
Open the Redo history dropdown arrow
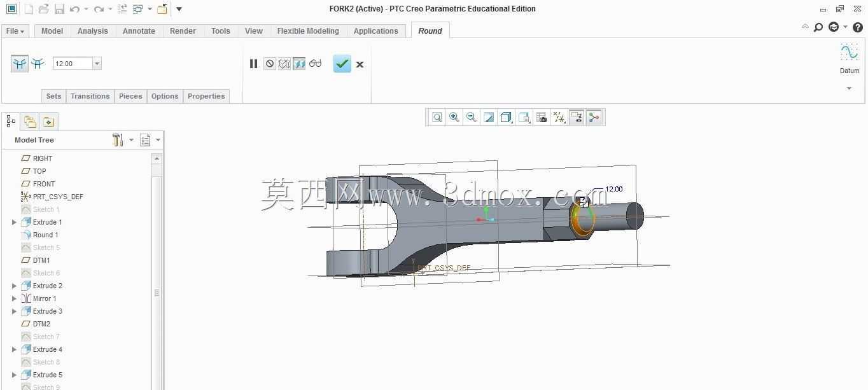(110, 9)
